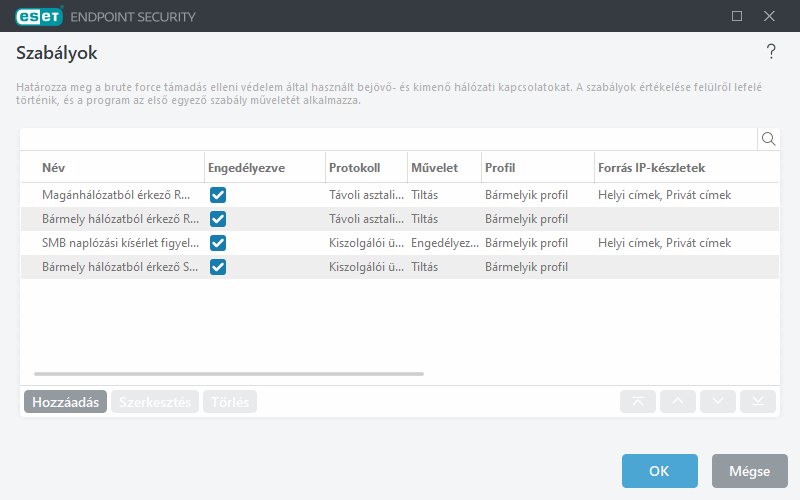Maximize the ESET window

click(x=737, y=16)
